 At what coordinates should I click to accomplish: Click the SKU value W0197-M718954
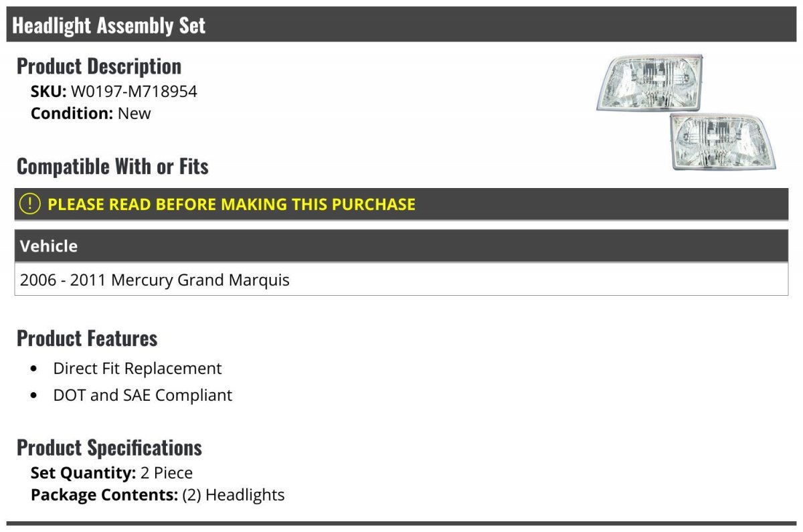(x=134, y=92)
